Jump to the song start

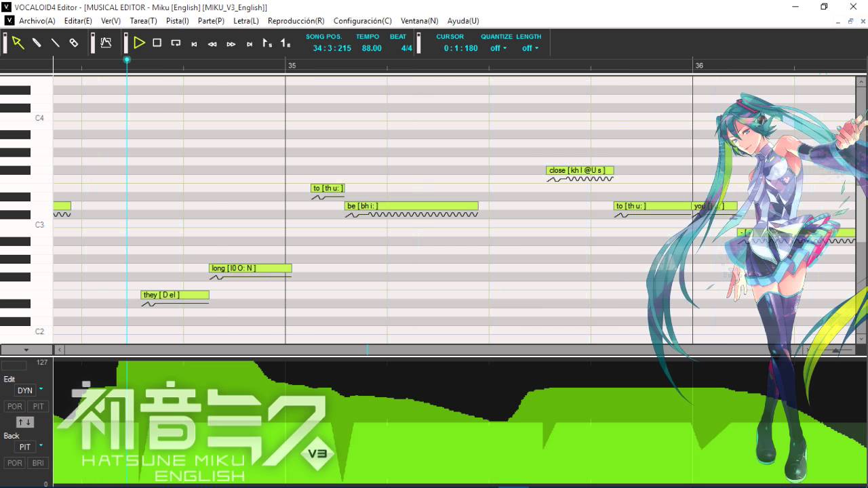click(x=194, y=44)
